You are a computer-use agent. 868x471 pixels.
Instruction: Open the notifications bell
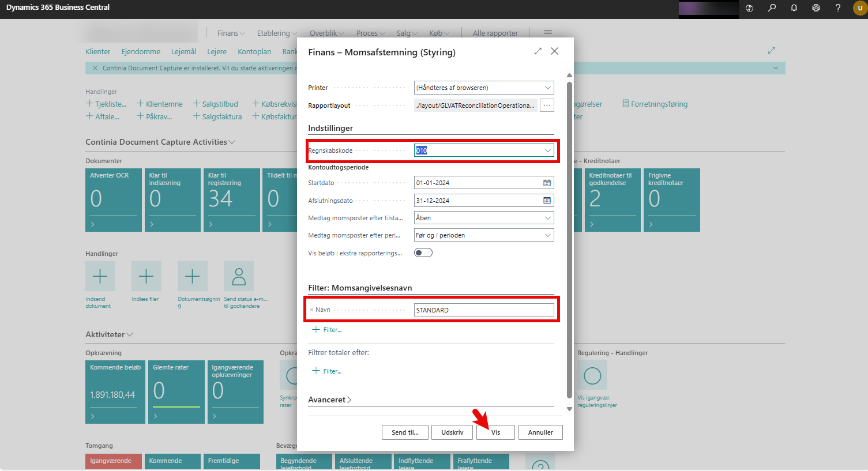click(794, 8)
